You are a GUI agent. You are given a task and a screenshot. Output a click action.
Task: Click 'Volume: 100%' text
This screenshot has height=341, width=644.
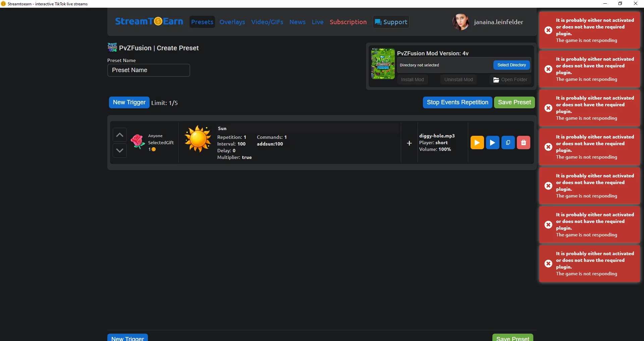435,149
